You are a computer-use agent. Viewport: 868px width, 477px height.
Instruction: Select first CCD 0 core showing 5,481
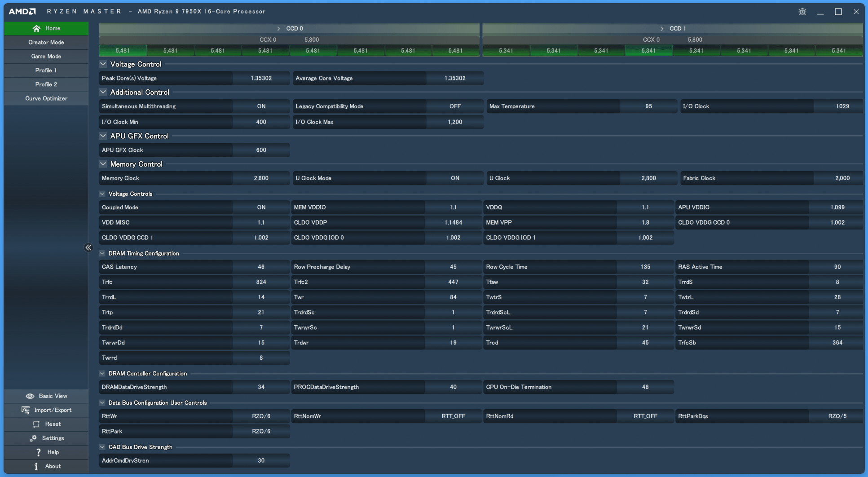(123, 51)
